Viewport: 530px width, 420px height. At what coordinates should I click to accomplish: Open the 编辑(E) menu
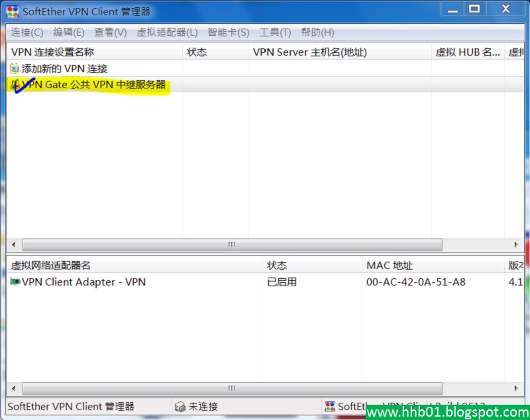69,32
